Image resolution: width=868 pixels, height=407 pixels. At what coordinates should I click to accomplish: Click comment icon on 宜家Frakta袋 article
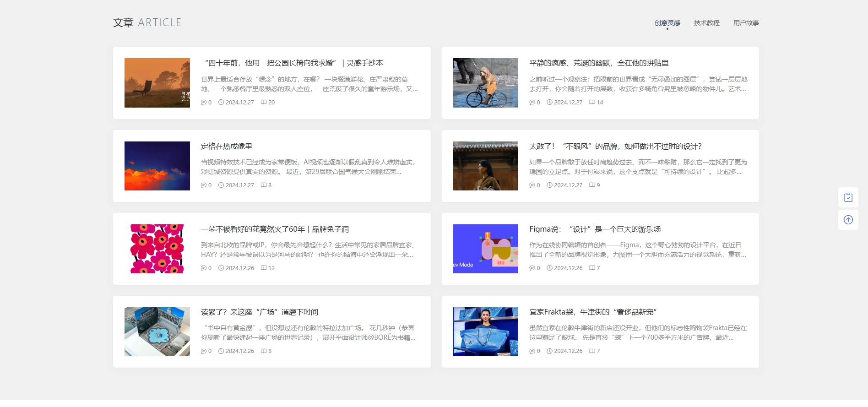(x=532, y=351)
